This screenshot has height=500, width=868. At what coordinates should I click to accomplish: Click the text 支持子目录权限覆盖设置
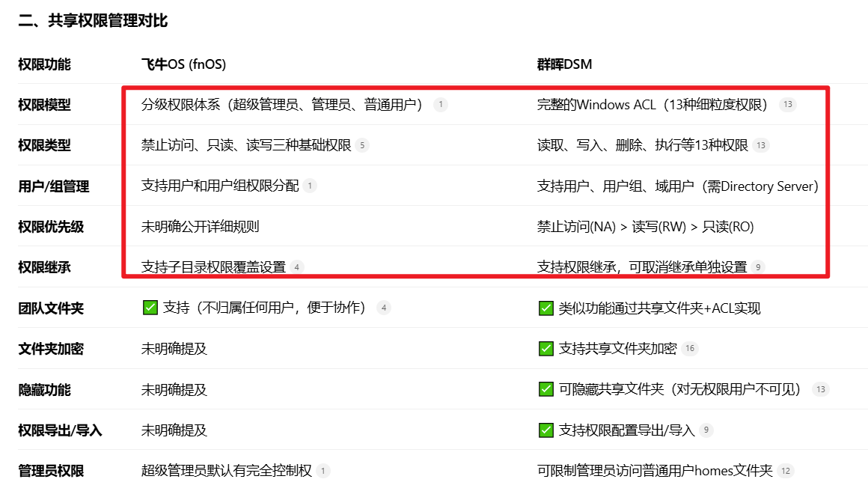(x=213, y=267)
